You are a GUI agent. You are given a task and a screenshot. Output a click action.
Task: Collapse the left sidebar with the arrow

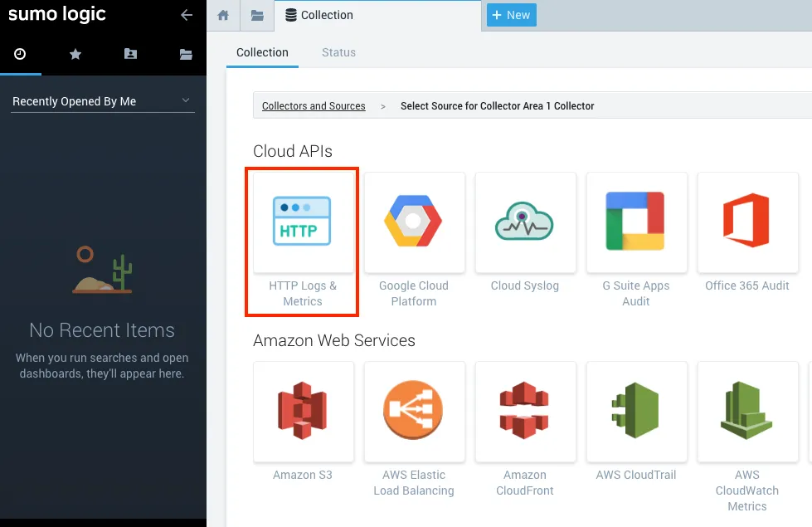pyautogui.click(x=186, y=14)
